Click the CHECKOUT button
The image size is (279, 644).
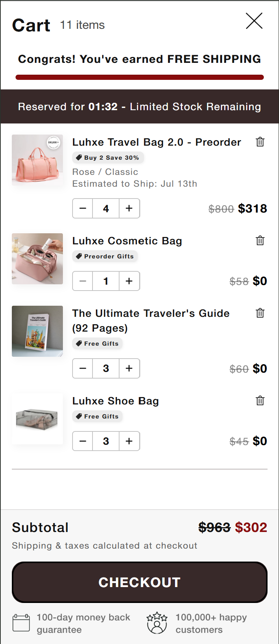(139, 582)
